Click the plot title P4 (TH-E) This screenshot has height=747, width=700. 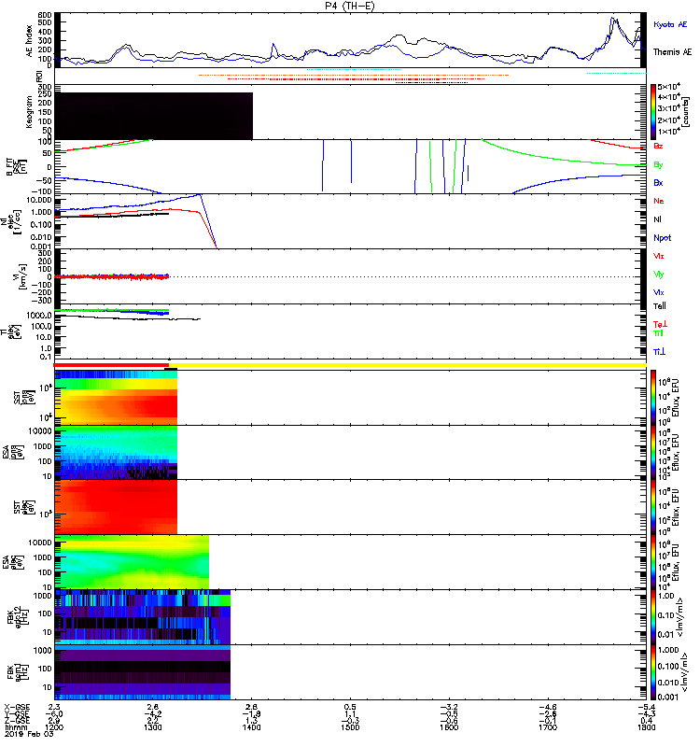(349, 6)
